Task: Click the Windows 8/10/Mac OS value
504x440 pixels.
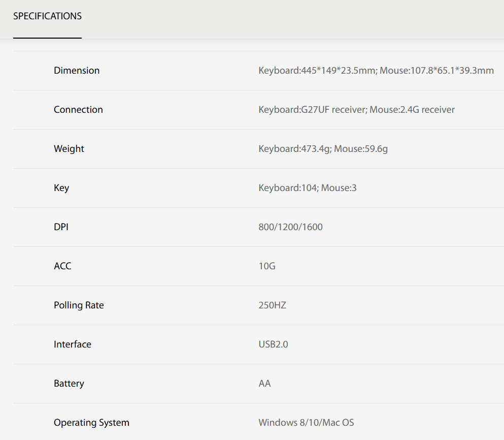Action: (306, 423)
